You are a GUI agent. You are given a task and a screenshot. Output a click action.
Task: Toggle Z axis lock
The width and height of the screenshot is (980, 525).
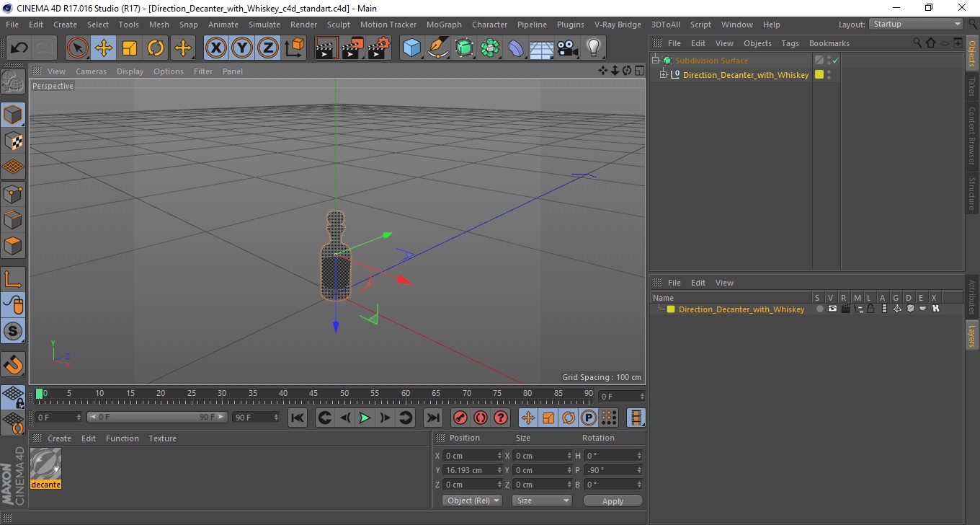click(268, 48)
